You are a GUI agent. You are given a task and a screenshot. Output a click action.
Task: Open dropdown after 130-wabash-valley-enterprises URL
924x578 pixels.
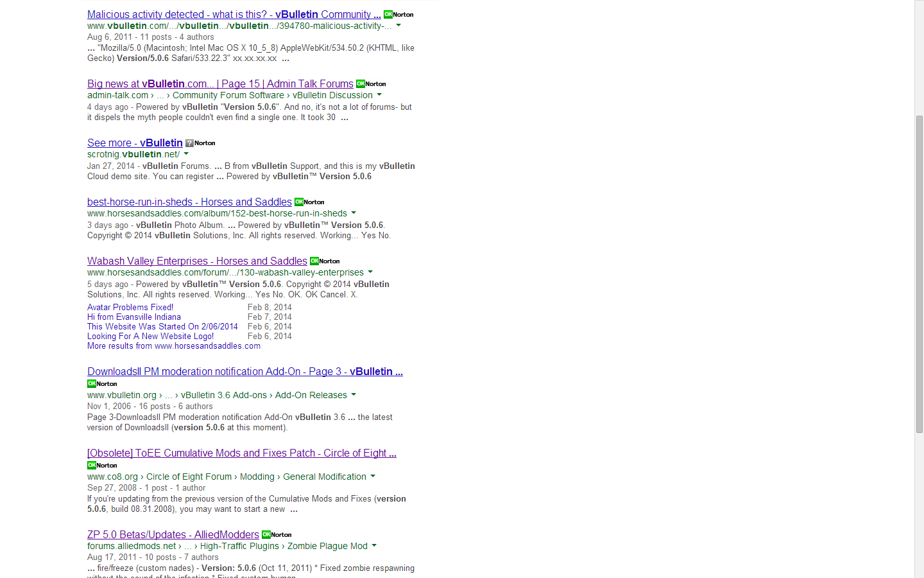tap(370, 272)
